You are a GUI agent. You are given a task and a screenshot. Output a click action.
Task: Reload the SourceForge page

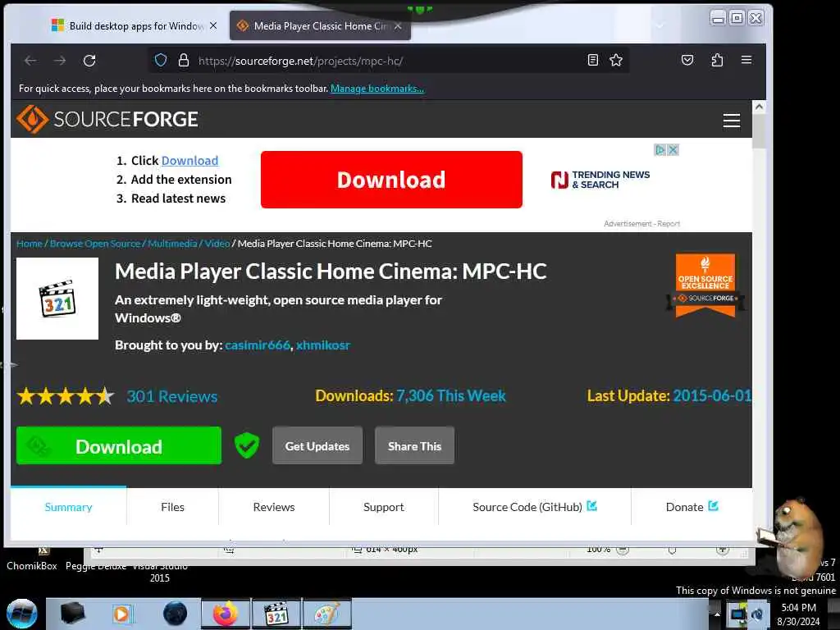click(x=89, y=61)
